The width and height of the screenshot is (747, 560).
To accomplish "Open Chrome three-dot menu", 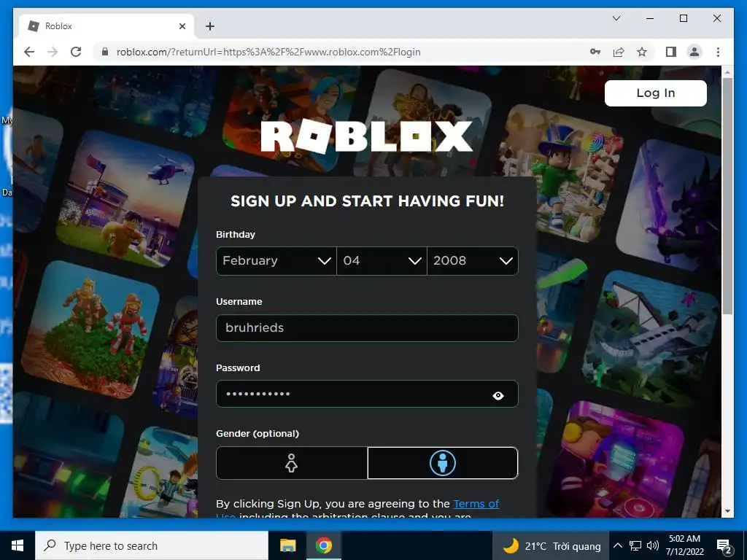I will click(x=718, y=52).
